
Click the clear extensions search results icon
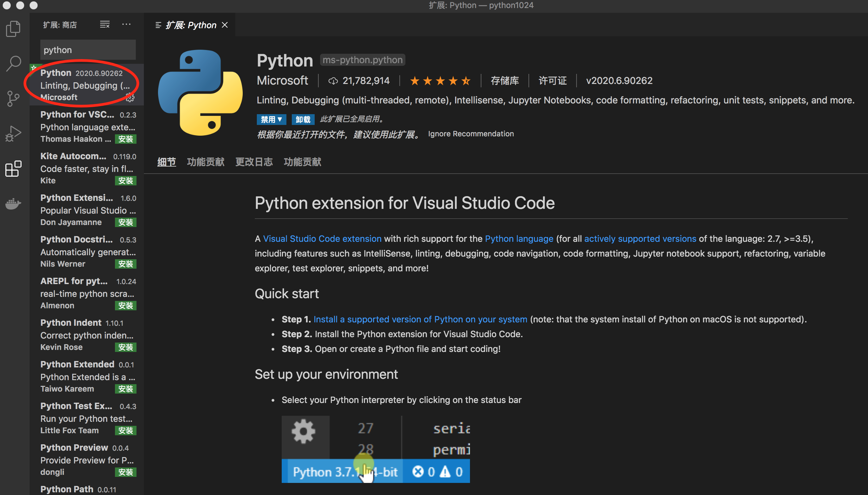[x=105, y=25]
